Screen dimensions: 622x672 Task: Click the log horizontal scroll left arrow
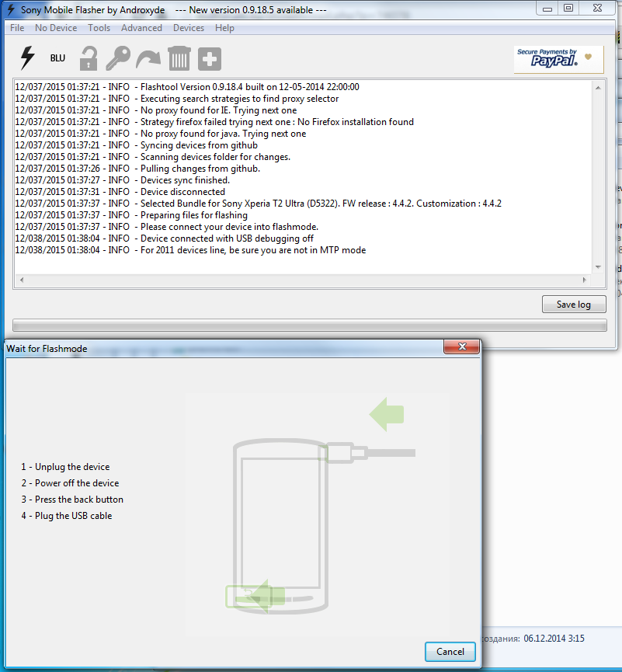tap(22, 280)
